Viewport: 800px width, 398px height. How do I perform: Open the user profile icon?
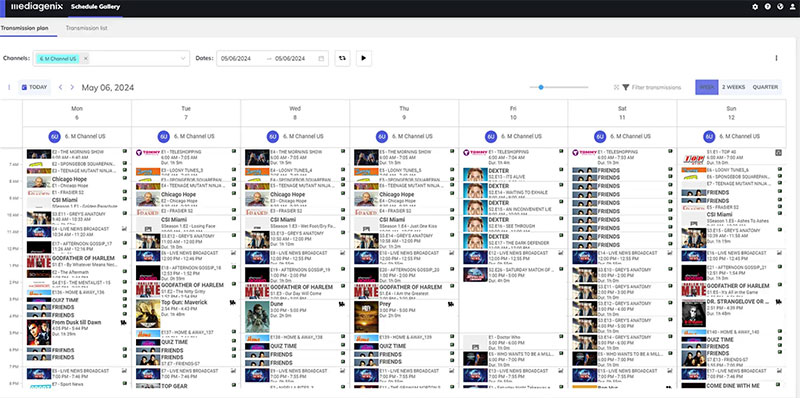click(x=792, y=7)
